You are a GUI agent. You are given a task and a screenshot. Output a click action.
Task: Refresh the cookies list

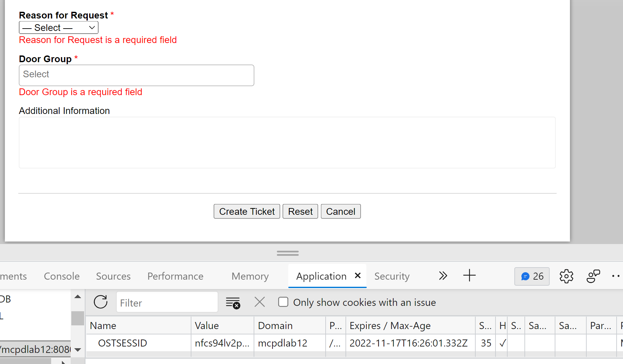101,302
